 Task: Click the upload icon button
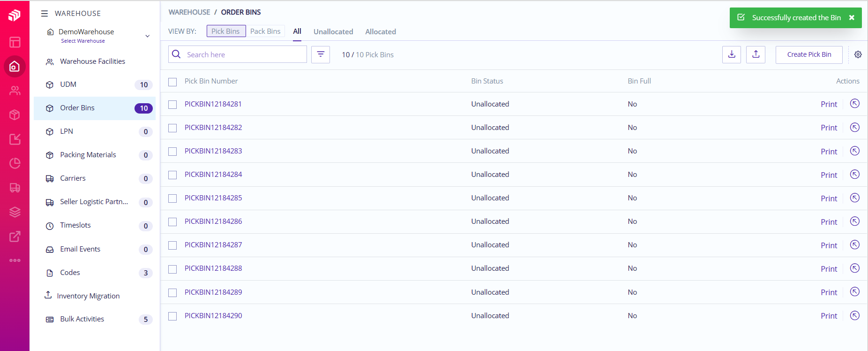tap(756, 54)
